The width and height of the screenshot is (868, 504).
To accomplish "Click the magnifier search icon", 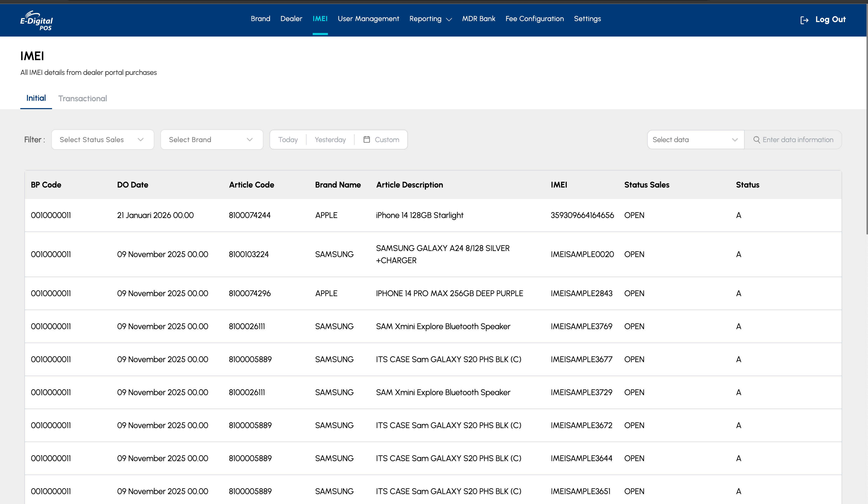I will pos(756,140).
